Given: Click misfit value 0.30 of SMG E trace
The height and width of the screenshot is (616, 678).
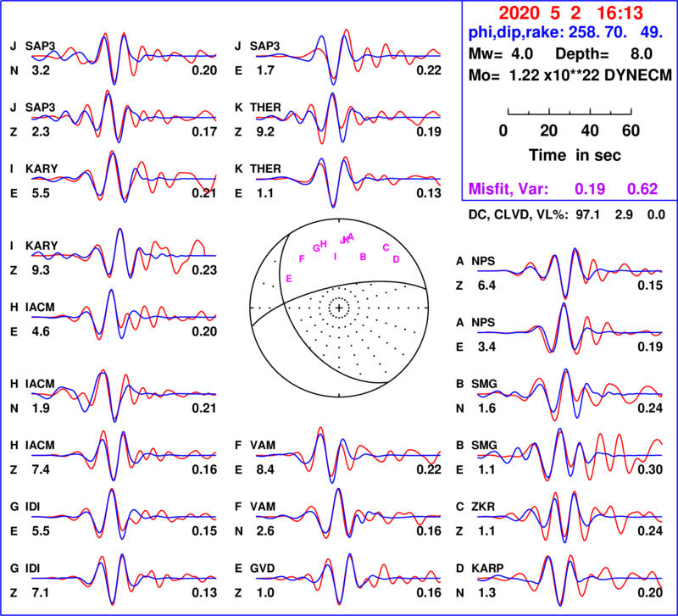Looking at the screenshot, I should pyautogui.click(x=650, y=469).
